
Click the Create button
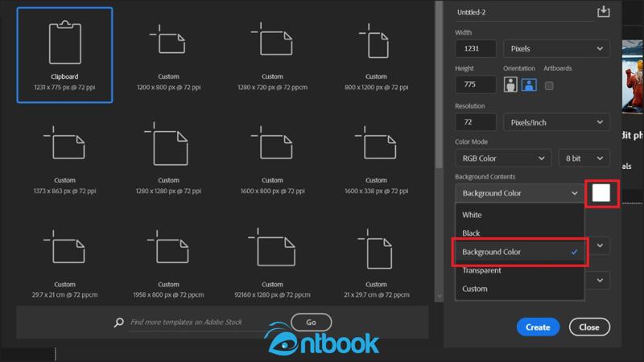coord(538,327)
